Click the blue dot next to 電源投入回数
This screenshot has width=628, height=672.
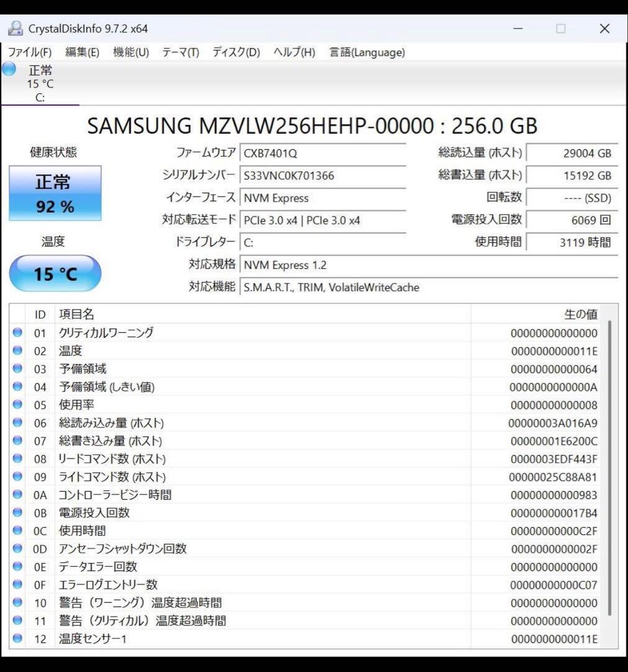coord(18,513)
